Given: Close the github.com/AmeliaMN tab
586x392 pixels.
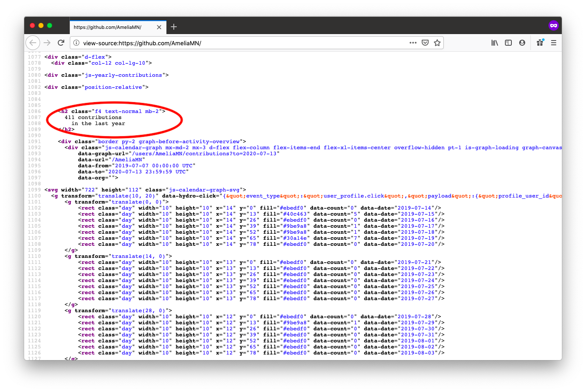Looking at the screenshot, I should pyautogui.click(x=159, y=27).
